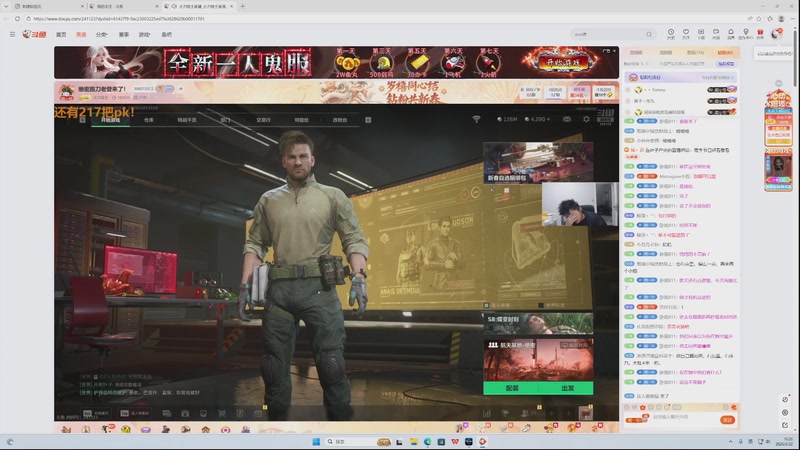
Task: Open the creator center icon
Action: click(x=745, y=34)
